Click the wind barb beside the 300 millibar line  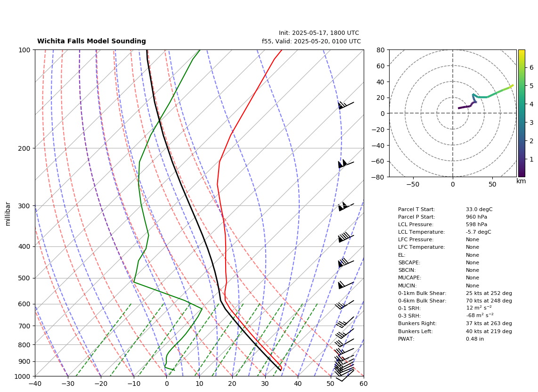[346, 206]
